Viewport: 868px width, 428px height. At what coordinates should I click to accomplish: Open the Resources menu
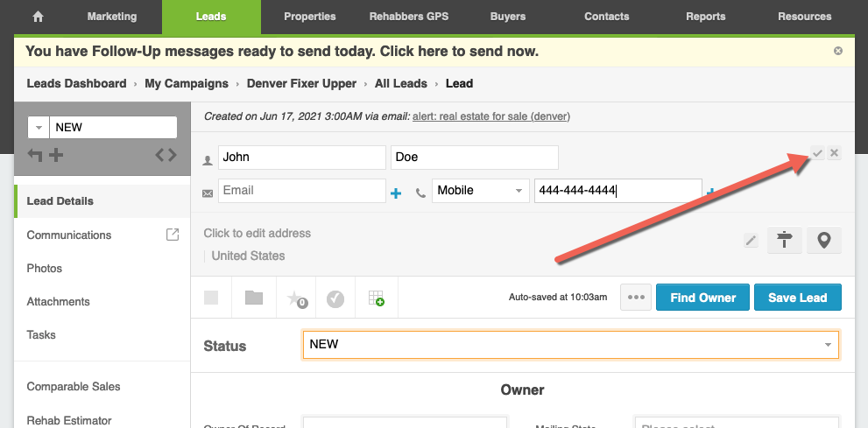pos(804,17)
